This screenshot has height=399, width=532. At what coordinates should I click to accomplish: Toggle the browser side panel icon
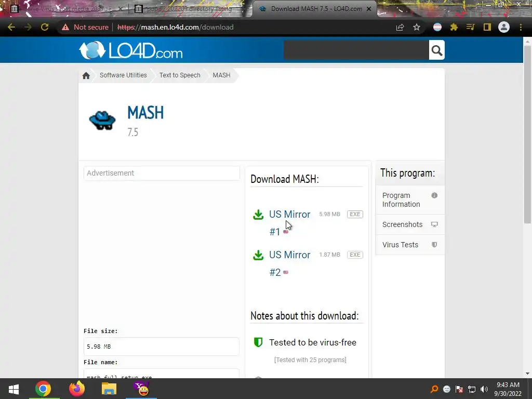click(487, 27)
